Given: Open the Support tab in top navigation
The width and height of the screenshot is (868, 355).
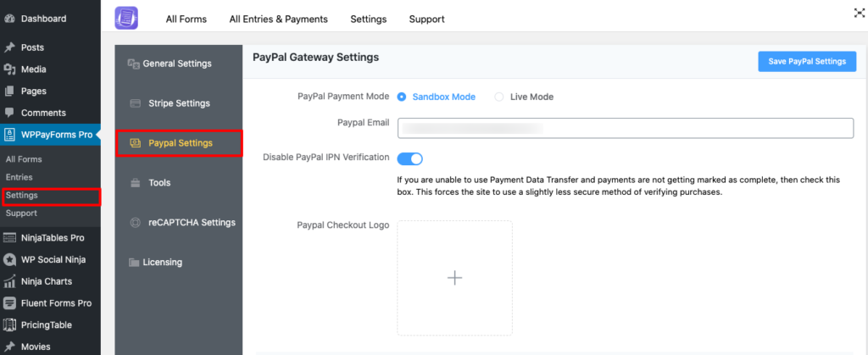Looking at the screenshot, I should click(426, 19).
